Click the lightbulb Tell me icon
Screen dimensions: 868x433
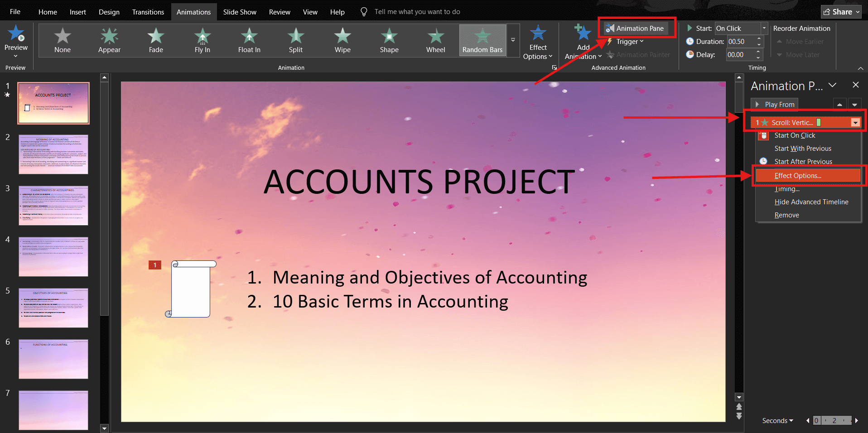point(364,12)
